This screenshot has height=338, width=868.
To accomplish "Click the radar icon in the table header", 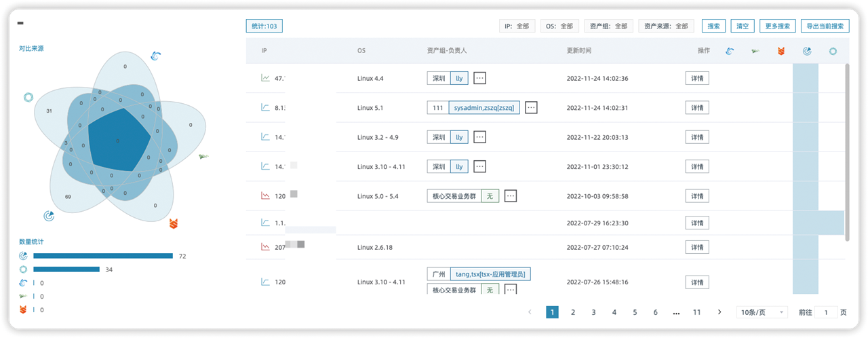I will tap(807, 51).
